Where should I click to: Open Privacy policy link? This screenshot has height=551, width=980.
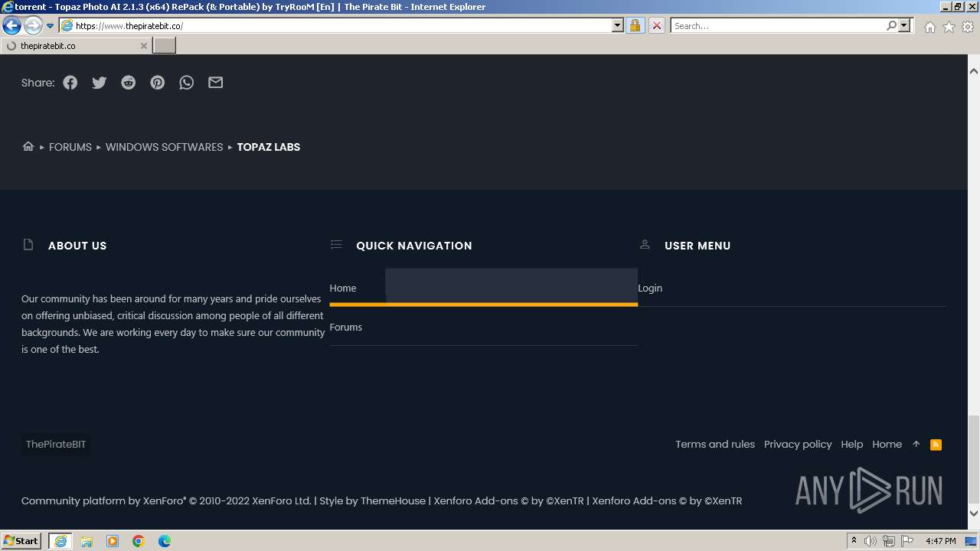click(x=798, y=444)
